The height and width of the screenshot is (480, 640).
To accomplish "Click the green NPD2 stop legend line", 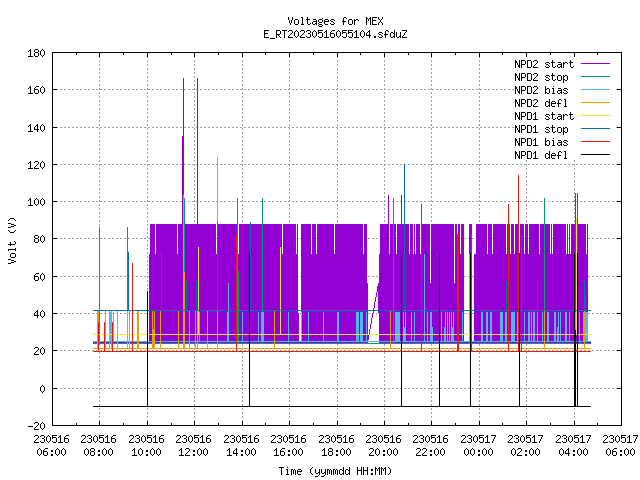I will 595,77.
